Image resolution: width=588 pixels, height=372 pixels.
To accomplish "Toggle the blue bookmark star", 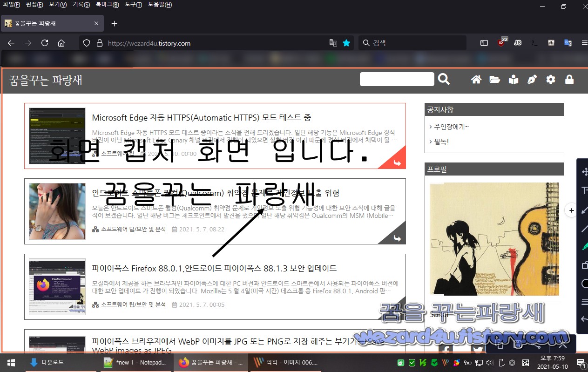I will click(346, 43).
